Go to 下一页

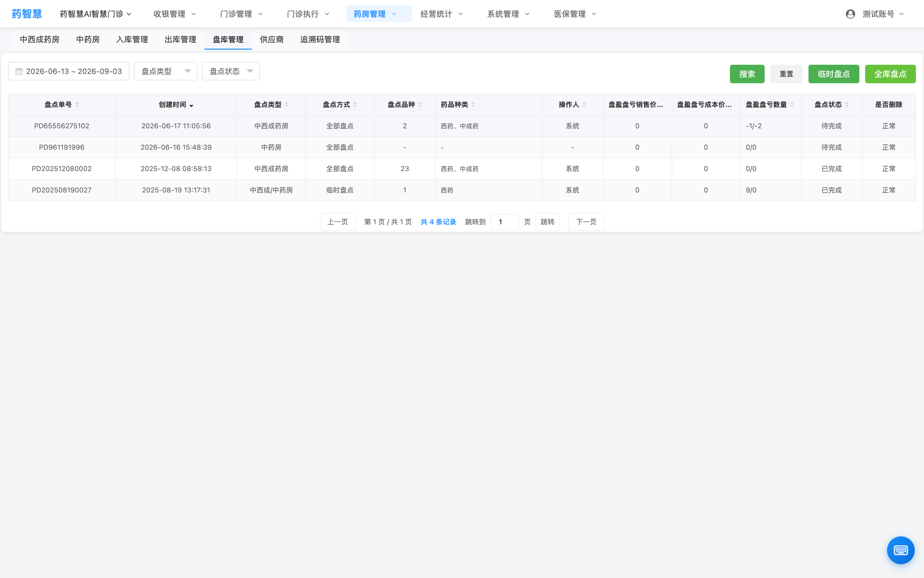pos(586,222)
